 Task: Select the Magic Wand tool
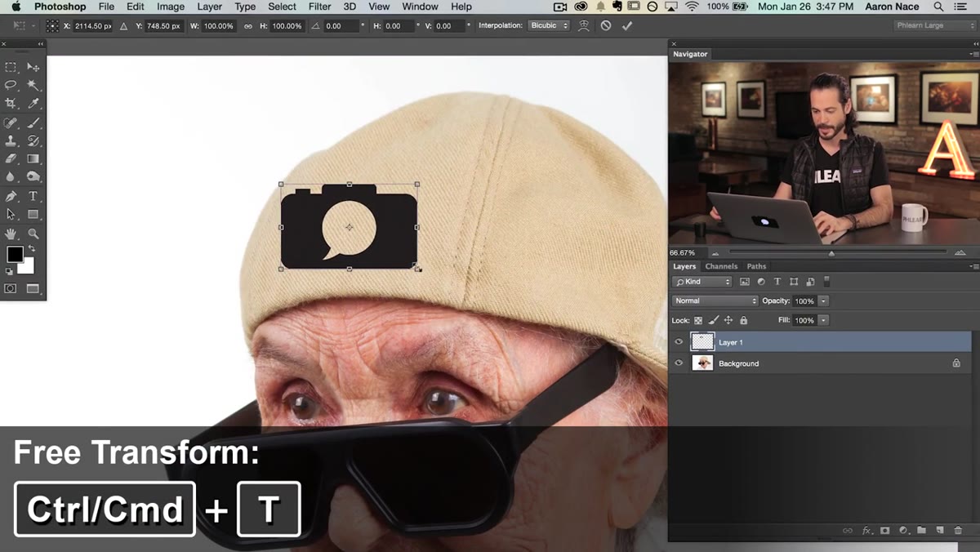pyautogui.click(x=33, y=85)
